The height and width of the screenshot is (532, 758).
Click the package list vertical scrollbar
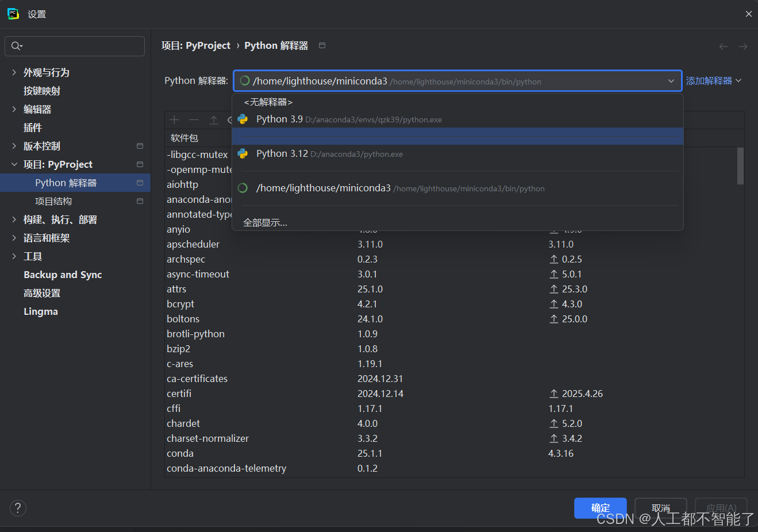point(740,167)
